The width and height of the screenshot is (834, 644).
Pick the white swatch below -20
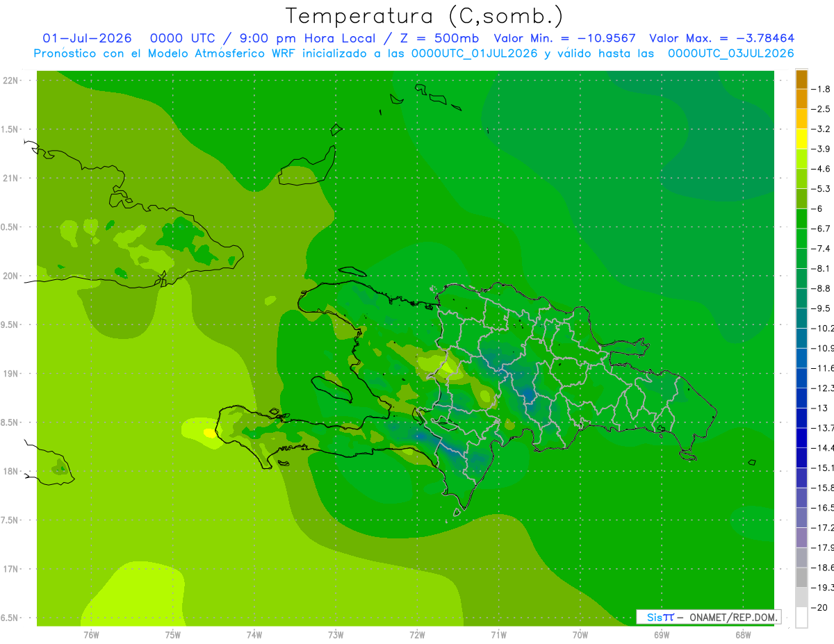tap(801, 618)
